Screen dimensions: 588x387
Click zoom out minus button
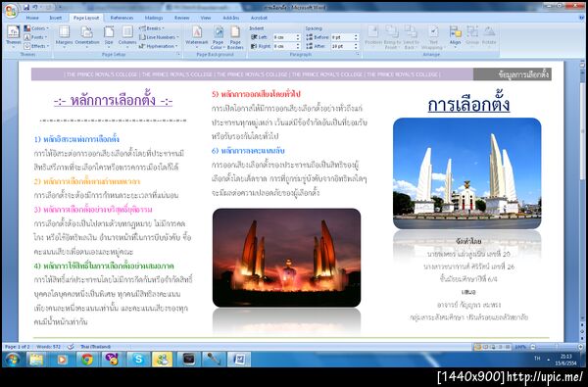point(533,347)
